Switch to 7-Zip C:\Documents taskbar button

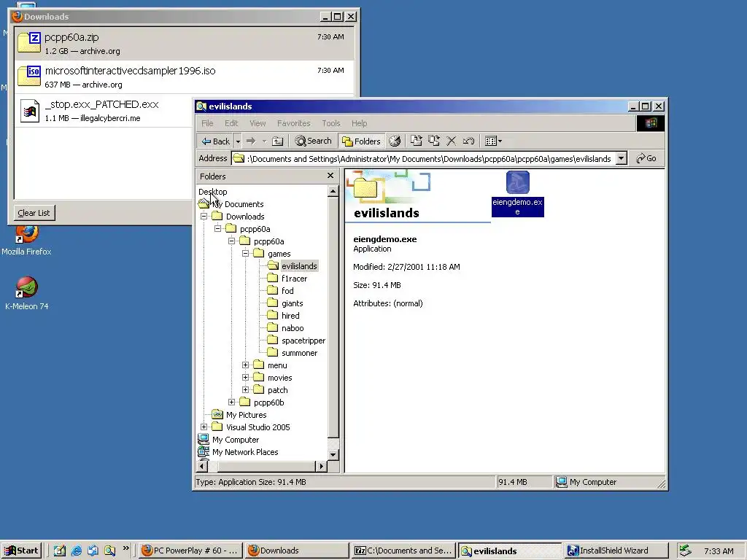click(x=403, y=551)
